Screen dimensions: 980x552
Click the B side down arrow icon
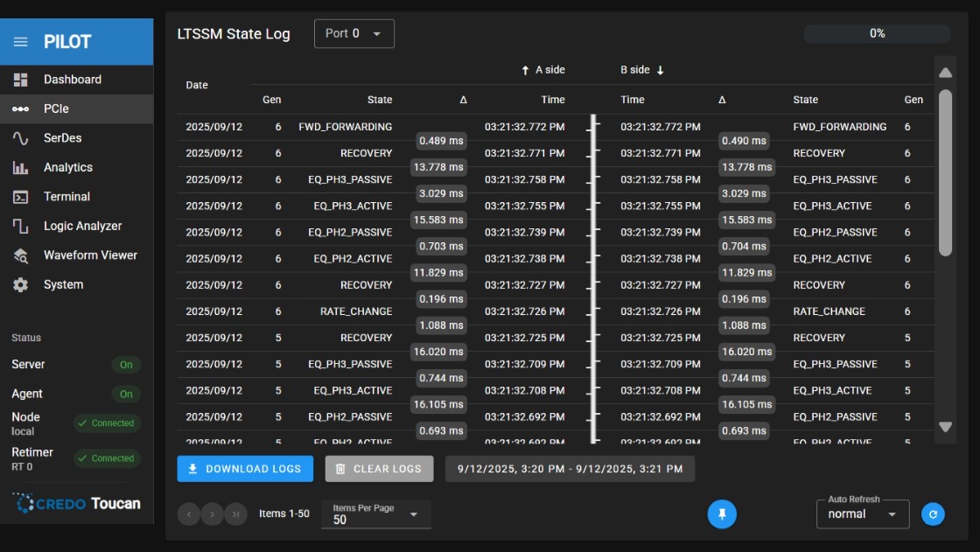pyautogui.click(x=661, y=70)
